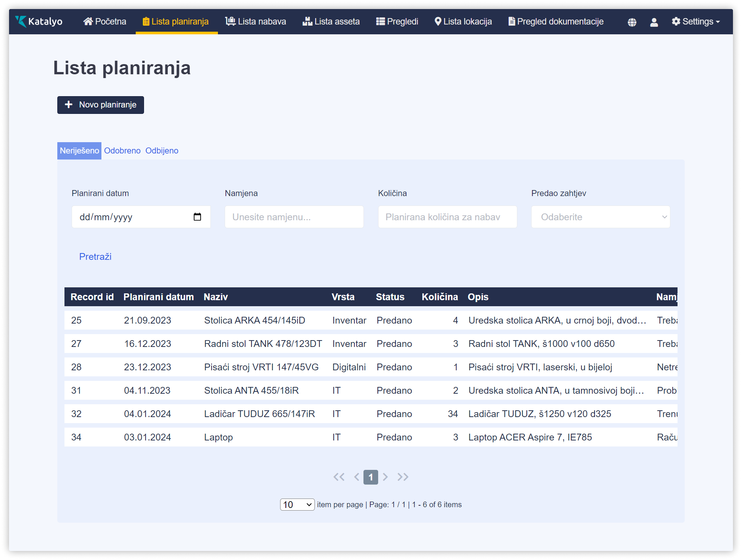742x560 pixels.
Task: Focus the Količina input field
Action: [x=447, y=217]
